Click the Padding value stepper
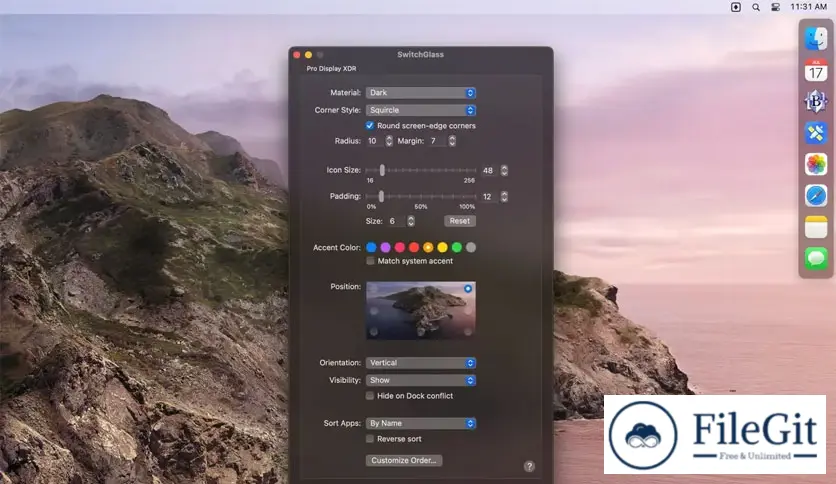This screenshot has height=484, width=836. [x=504, y=197]
